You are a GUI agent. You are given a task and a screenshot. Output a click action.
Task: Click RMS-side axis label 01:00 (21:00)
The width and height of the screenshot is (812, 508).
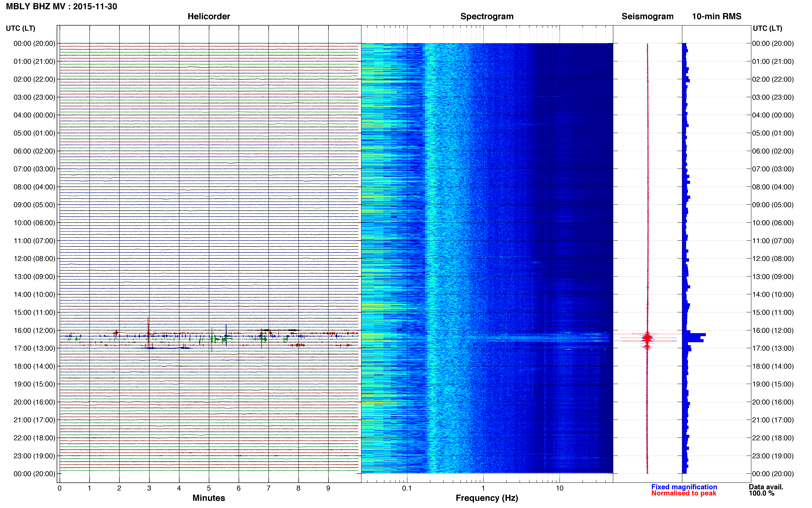coord(773,62)
